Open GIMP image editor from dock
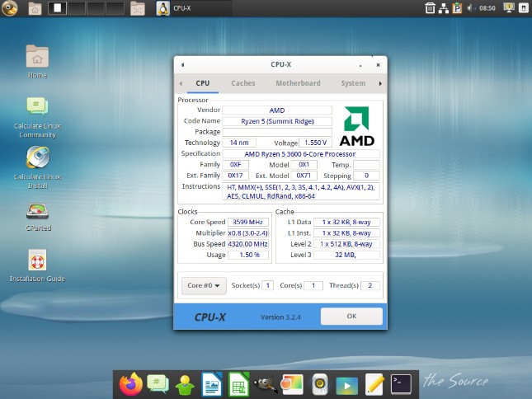 pyautogui.click(x=266, y=383)
